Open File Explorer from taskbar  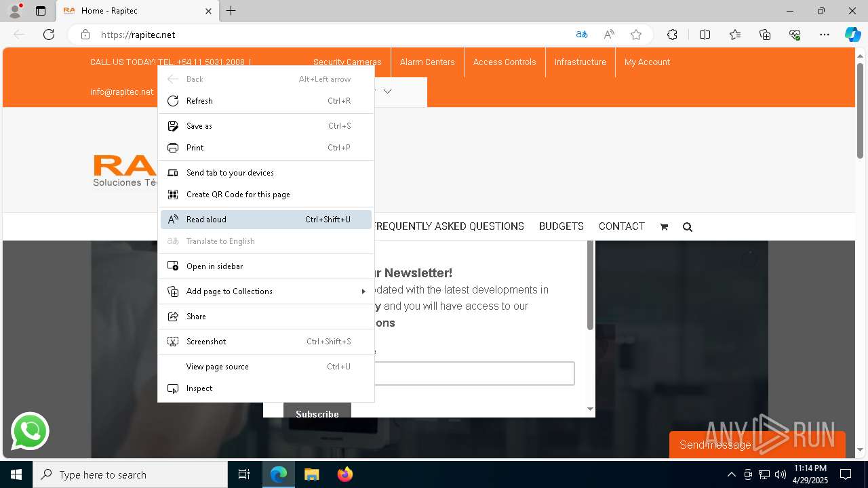pos(311,474)
